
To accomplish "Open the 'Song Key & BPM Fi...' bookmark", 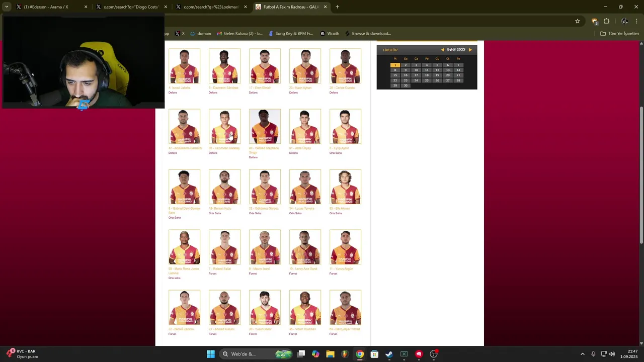I will pyautogui.click(x=291, y=34).
